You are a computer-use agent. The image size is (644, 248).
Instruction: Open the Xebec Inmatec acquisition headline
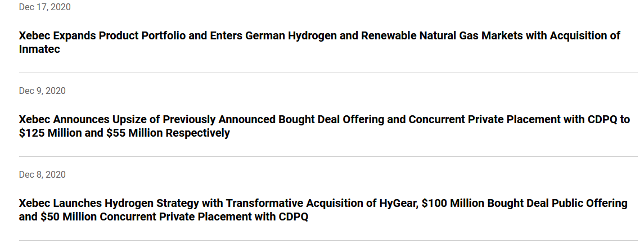(x=319, y=35)
